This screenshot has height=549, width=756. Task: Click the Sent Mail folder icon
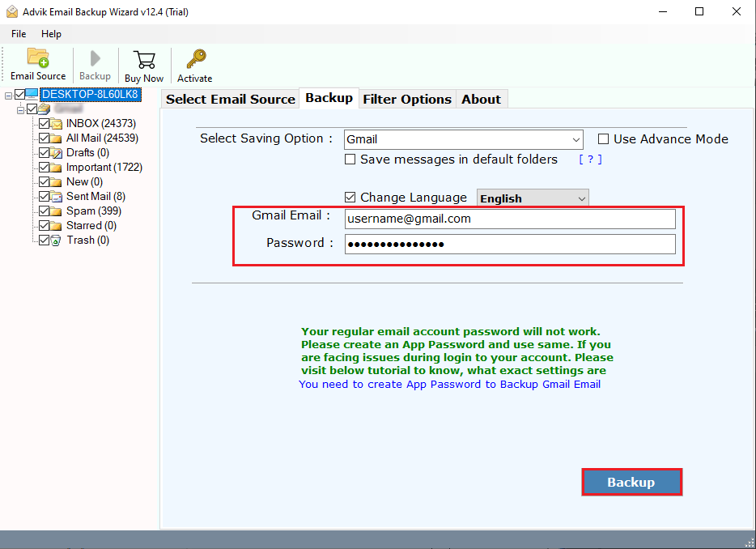click(x=57, y=197)
